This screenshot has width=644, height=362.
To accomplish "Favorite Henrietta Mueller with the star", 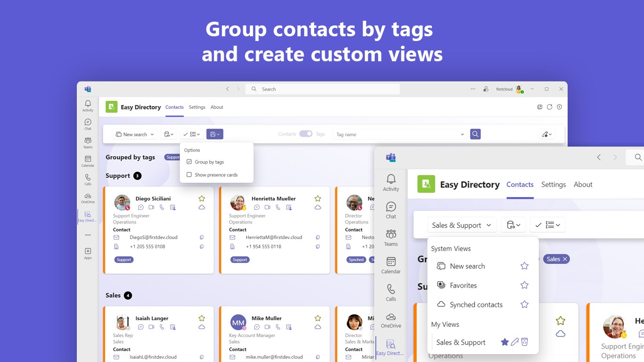I will coord(318,198).
